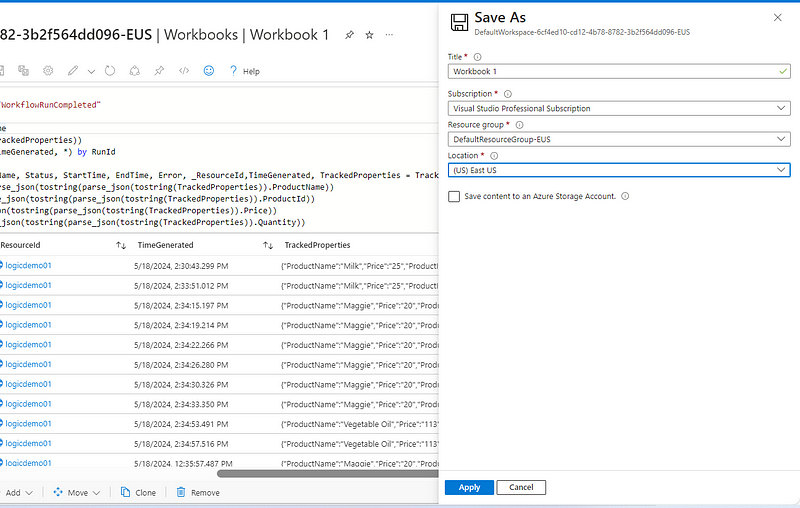
Task: Open logicdemo01 link in the 2:30:43.299 PM row
Action: [28, 266]
